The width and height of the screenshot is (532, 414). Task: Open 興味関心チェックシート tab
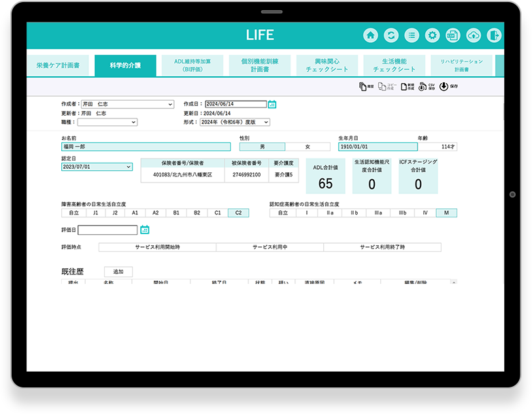[x=327, y=65]
